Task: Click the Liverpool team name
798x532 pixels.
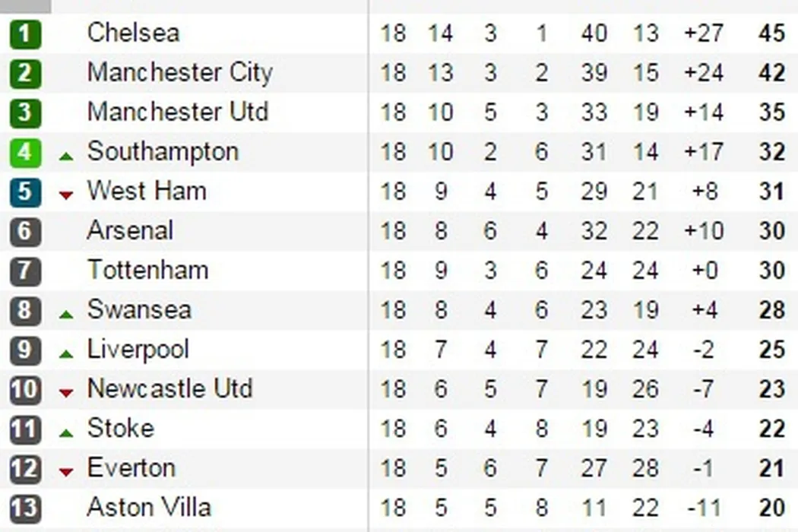Action: point(138,350)
